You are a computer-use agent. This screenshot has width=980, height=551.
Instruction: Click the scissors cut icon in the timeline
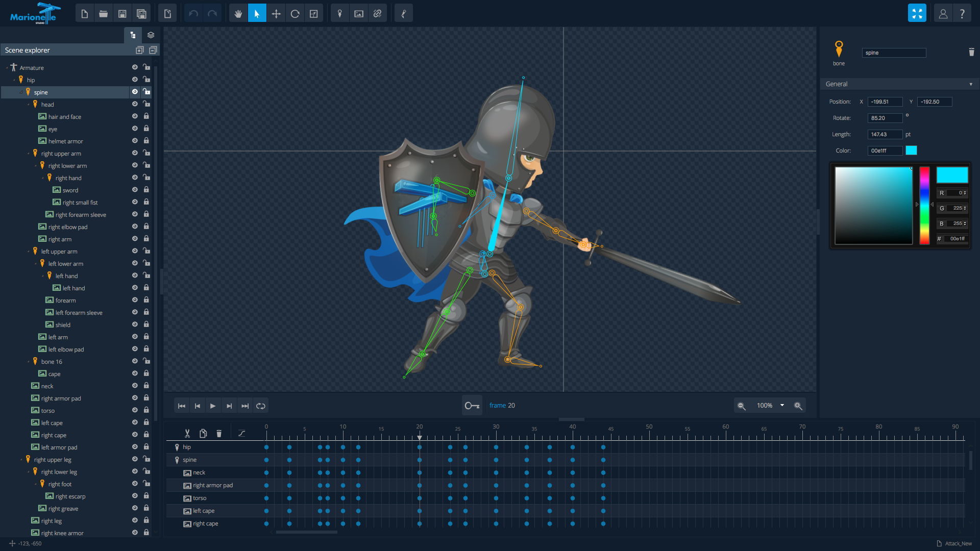pyautogui.click(x=187, y=433)
